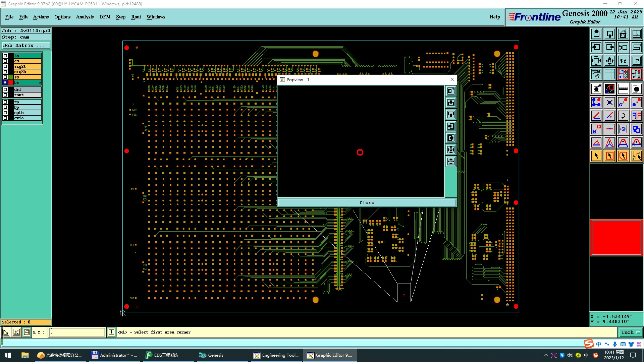Select the rotate feature tool
The width and height of the screenshot is (644, 362).
pos(623,116)
